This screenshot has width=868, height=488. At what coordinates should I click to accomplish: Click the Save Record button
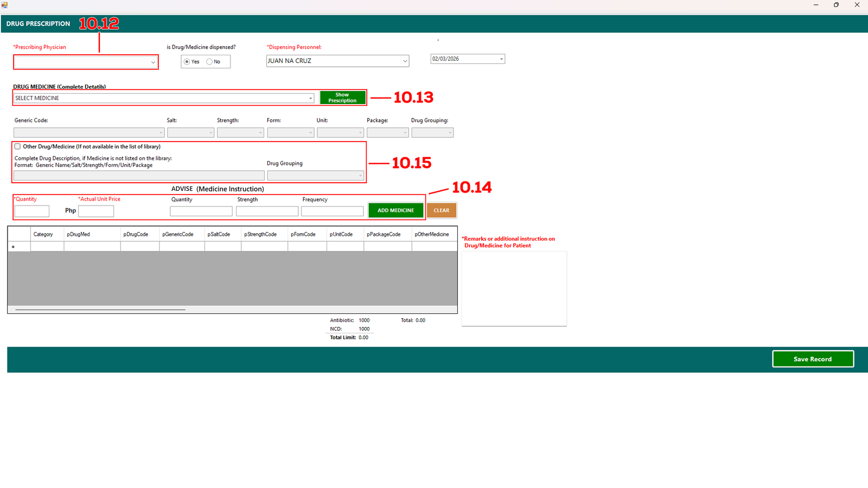tap(813, 359)
